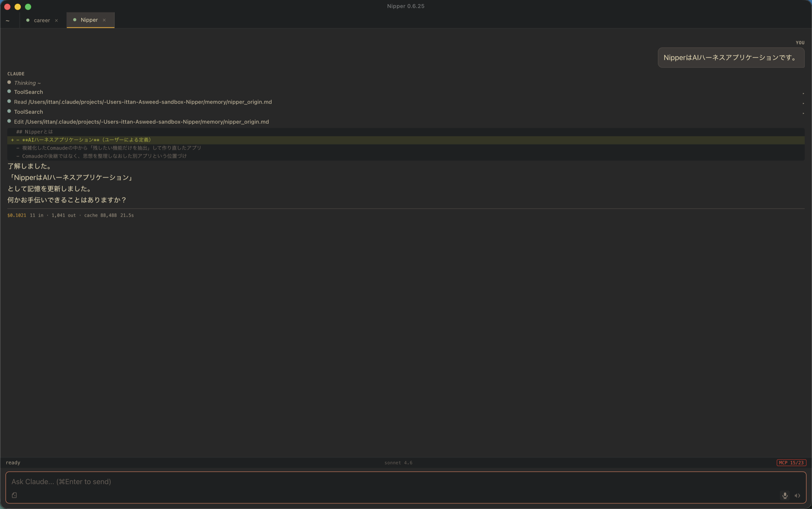Click the added diff line AIハーネスアプリケーション
The image size is (812, 509).
tap(406, 140)
